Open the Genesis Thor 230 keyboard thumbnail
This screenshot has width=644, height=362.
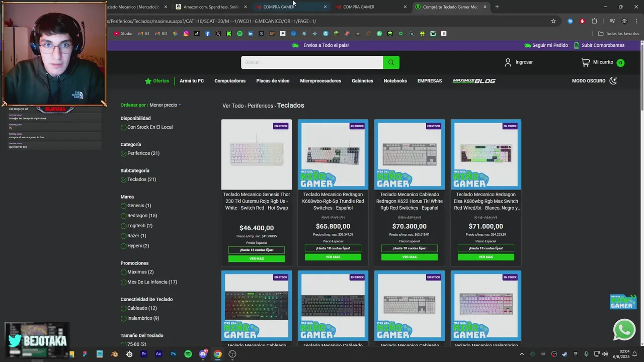tap(257, 154)
